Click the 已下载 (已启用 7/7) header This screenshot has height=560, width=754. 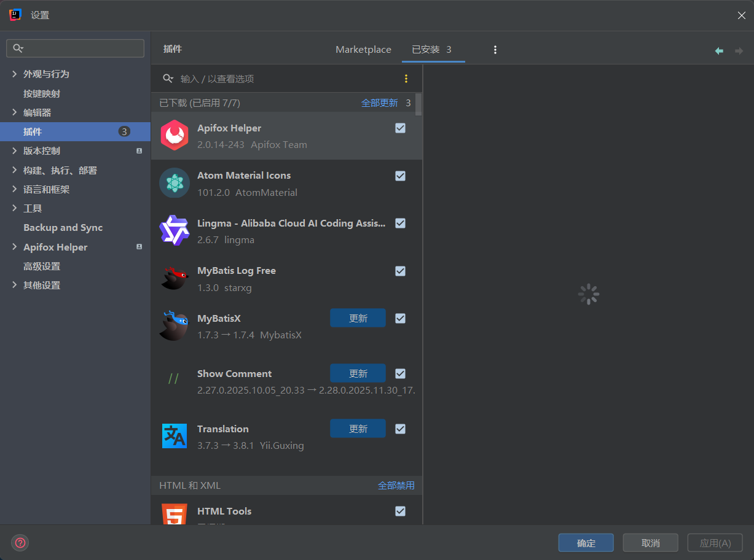200,103
